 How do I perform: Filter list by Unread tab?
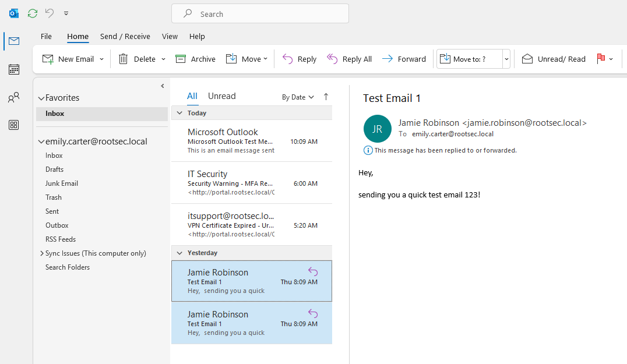click(x=221, y=96)
